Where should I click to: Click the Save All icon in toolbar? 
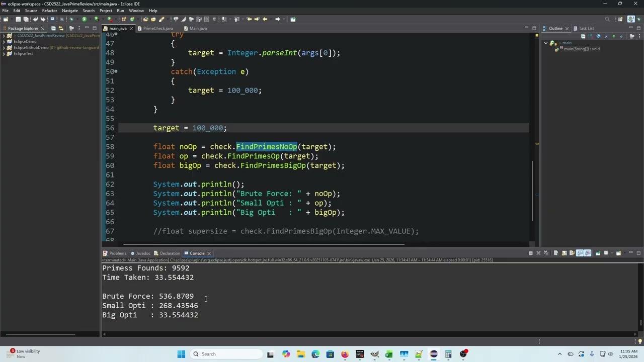(26, 19)
